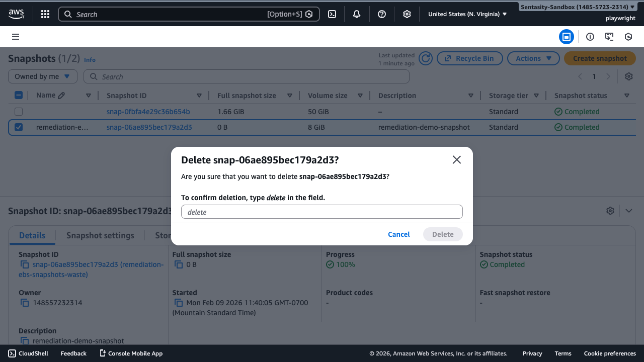Deselect the remediation-e snapshot checkbox

19,127
